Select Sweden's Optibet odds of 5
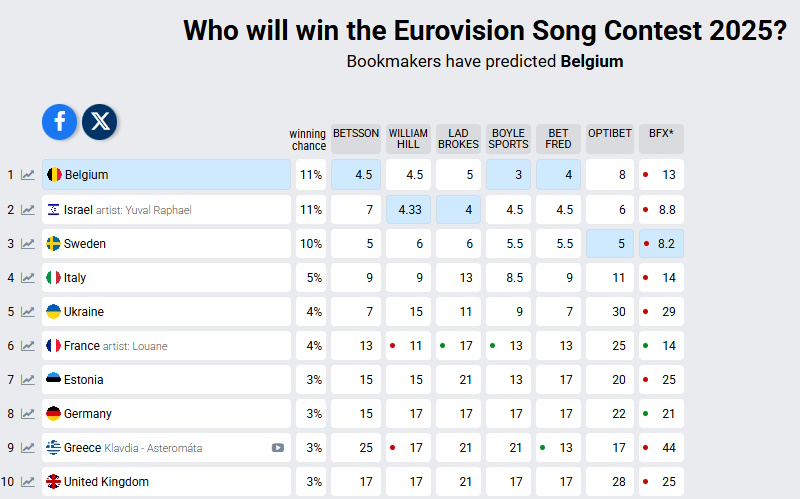 coord(608,244)
